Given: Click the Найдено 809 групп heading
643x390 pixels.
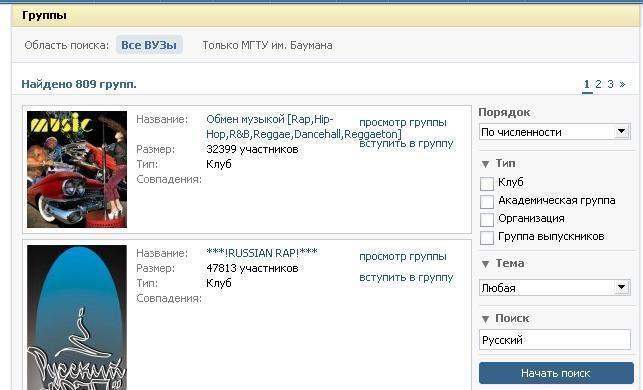Looking at the screenshot, I should [79, 84].
